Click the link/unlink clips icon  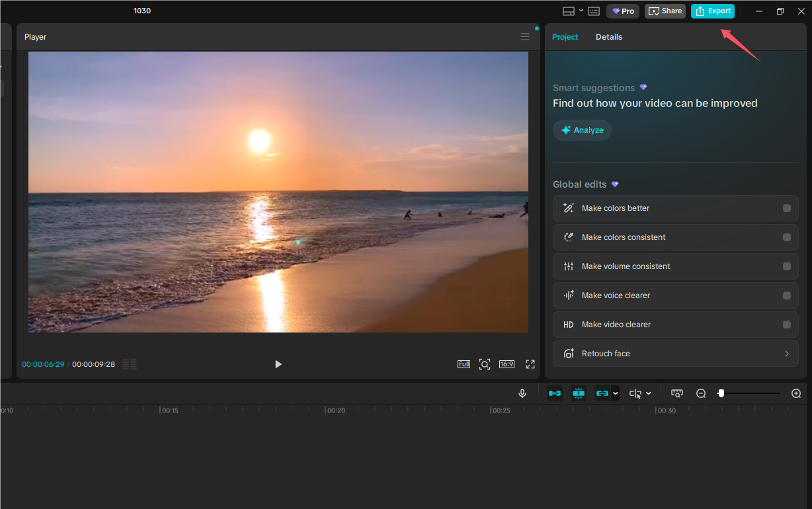pos(602,393)
